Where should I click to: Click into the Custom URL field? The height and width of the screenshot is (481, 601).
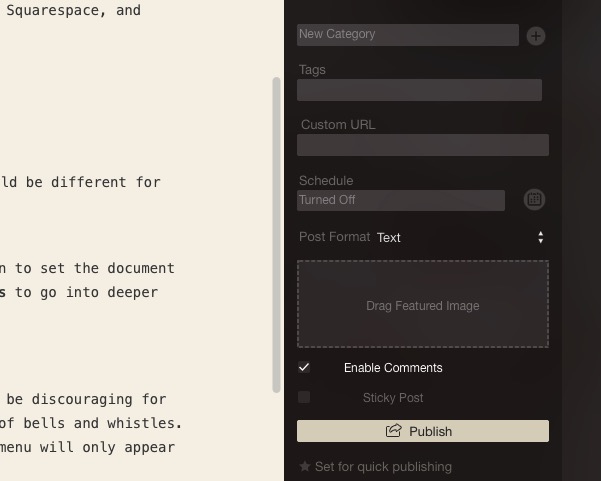point(422,145)
